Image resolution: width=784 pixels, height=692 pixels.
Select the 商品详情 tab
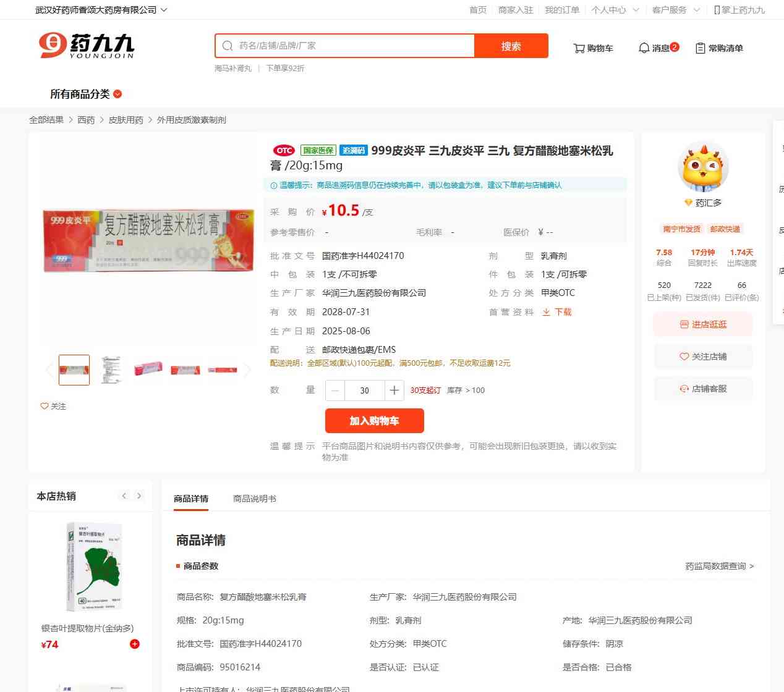coord(191,499)
